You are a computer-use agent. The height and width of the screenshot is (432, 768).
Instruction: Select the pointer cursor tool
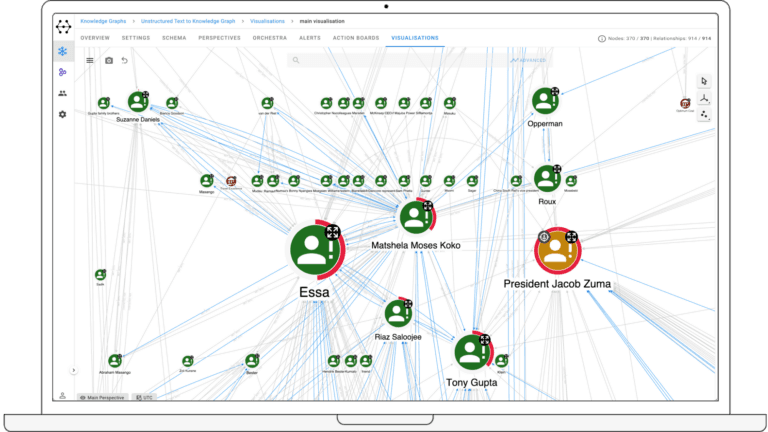tap(703, 81)
